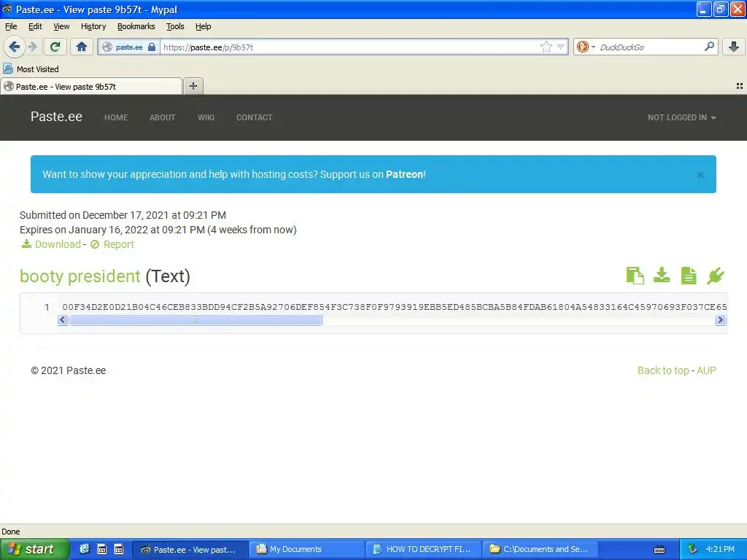Click the hex string on line 1
Viewport: 747px width, 560px height.
tap(394, 307)
